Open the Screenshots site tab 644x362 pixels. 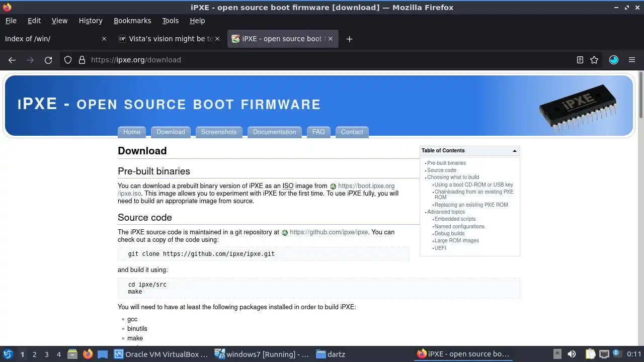point(219,132)
